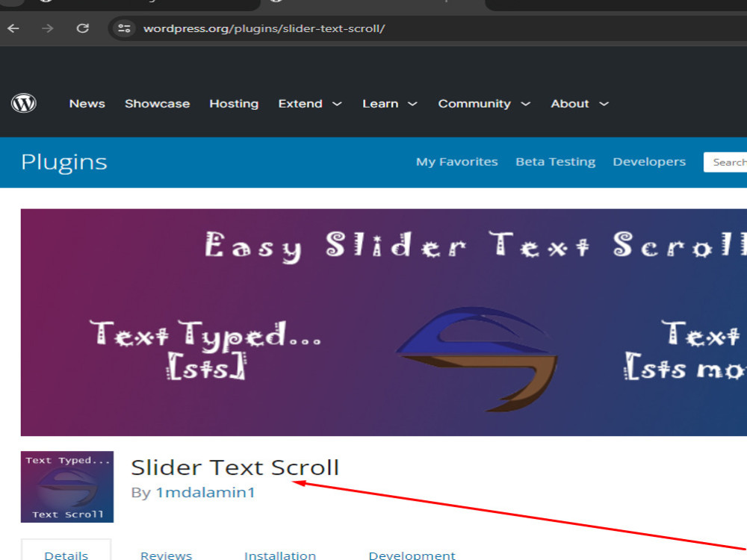Click the Easy Slider Text Scroll banner
The height and width of the screenshot is (560, 747).
[x=383, y=323]
